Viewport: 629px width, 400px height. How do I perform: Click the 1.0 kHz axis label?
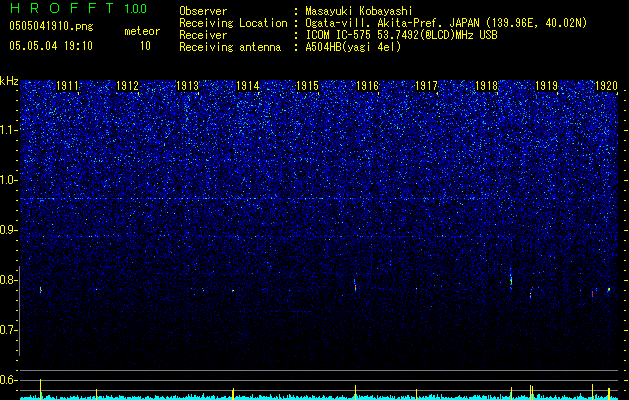click(x=8, y=180)
